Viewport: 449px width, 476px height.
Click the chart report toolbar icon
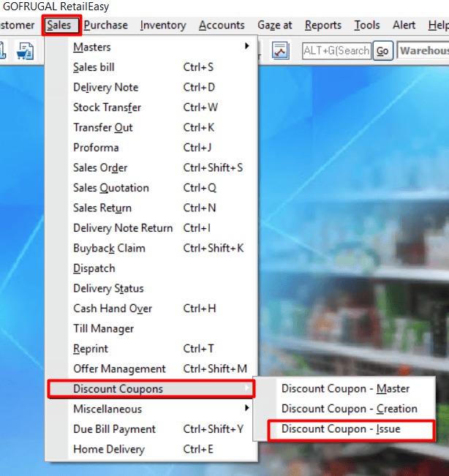pos(280,50)
